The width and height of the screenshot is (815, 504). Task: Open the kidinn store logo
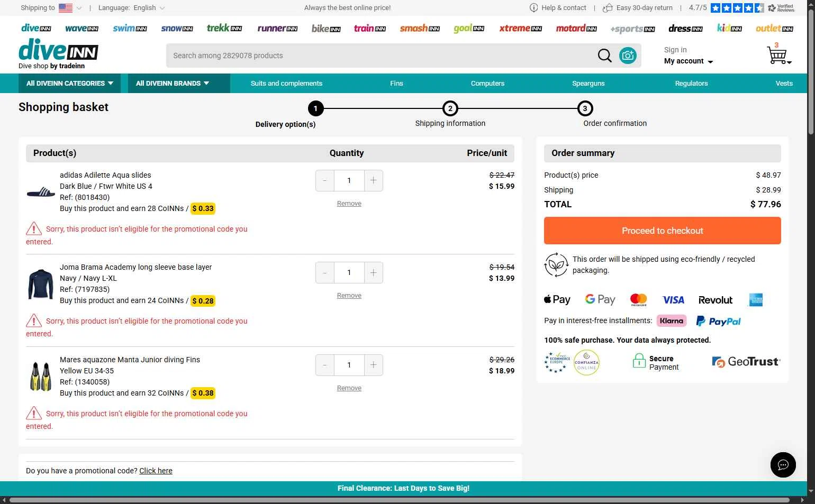pyautogui.click(x=729, y=28)
